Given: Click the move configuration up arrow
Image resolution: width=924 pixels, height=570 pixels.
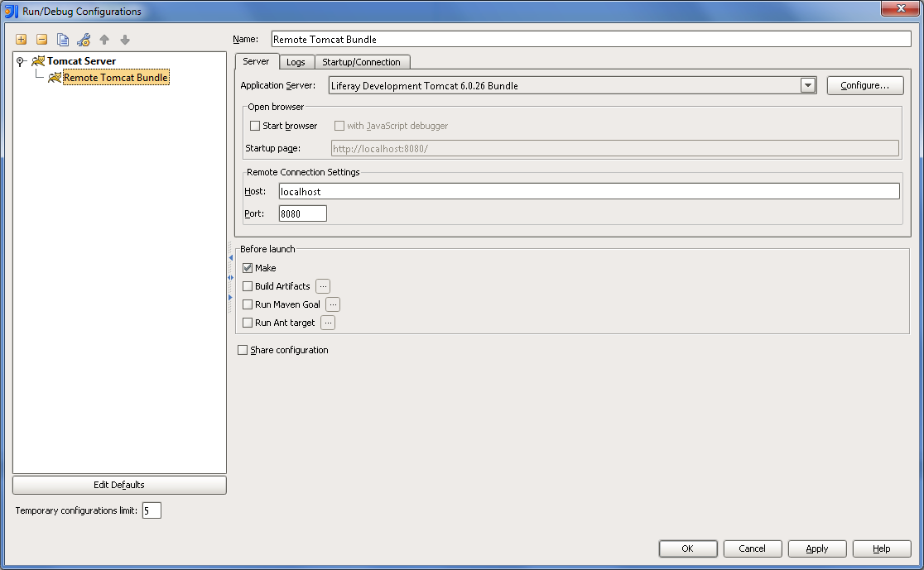Looking at the screenshot, I should (x=104, y=40).
